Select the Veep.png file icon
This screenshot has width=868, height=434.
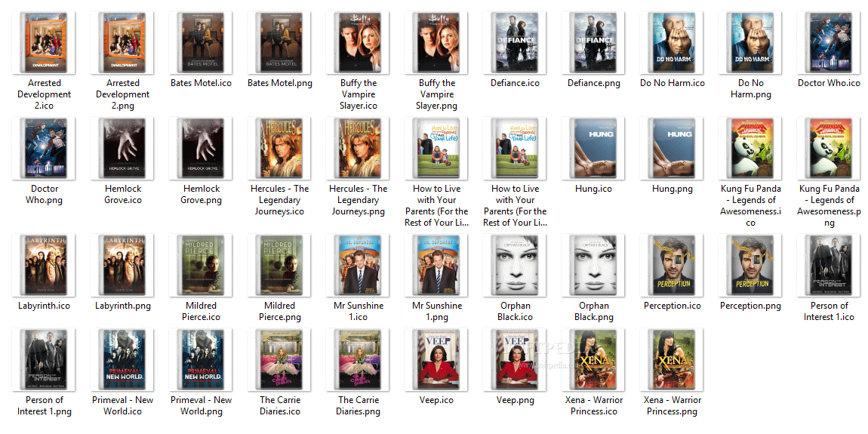(x=516, y=360)
